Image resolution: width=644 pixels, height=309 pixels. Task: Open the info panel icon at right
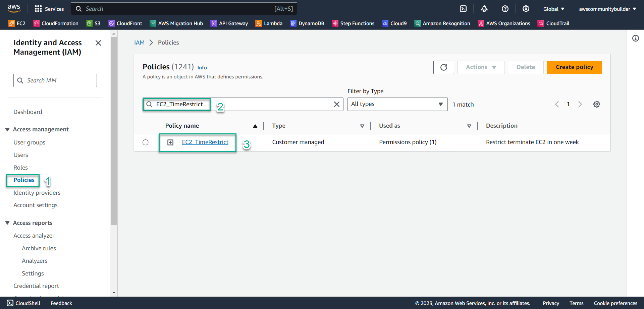pos(635,38)
